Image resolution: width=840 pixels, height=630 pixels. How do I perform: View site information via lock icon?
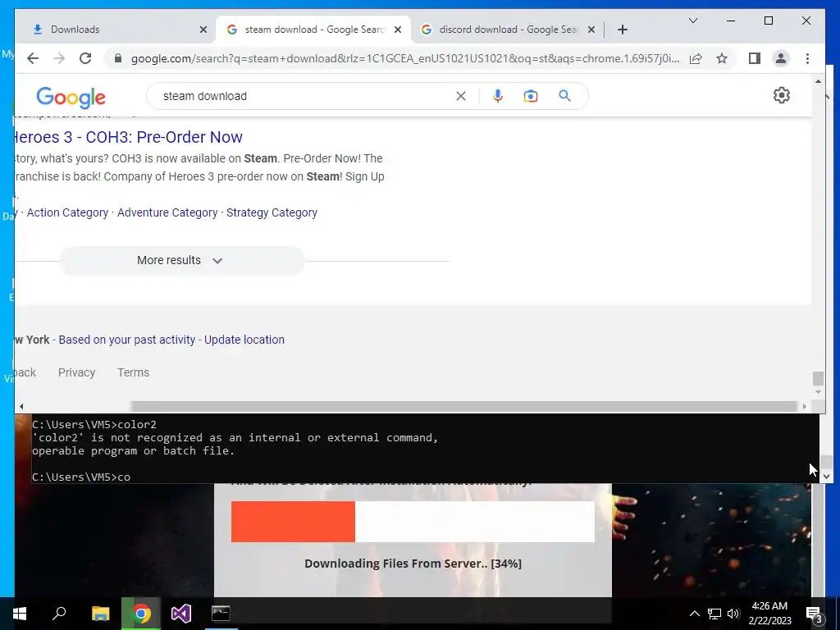[118, 58]
